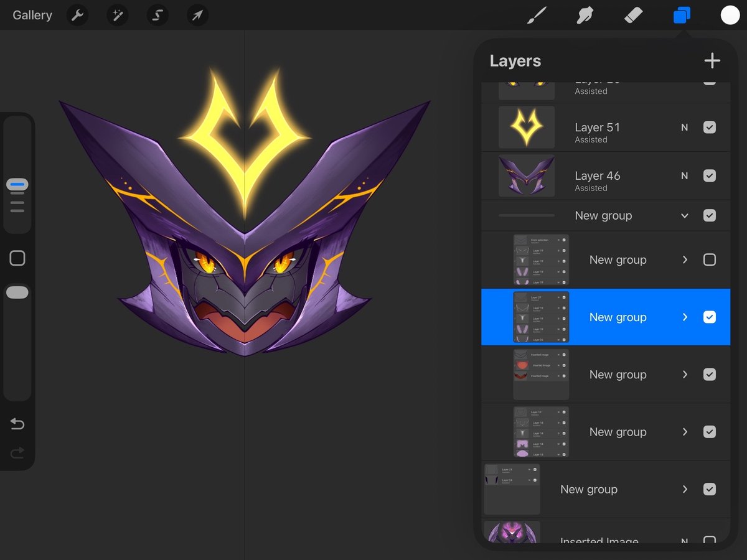Hide Layer 51 using its checkbox
Image resolution: width=747 pixels, height=560 pixels.
pyautogui.click(x=709, y=127)
